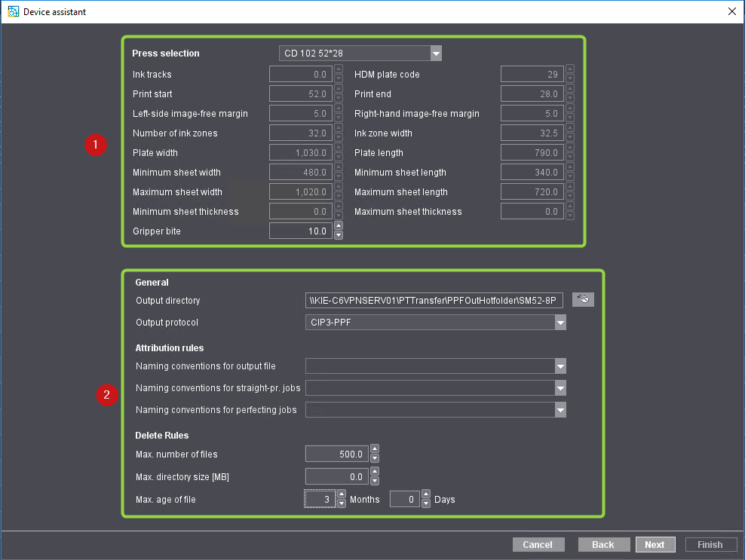Decrease Max. directory size value
The image size is (745, 560).
tap(375, 481)
